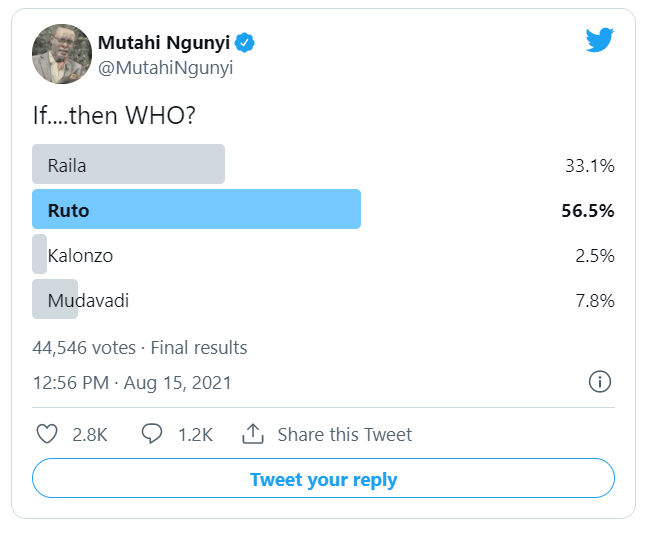Click the blue verified badge
The image size is (661, 543).
click(x=245, y=43)
